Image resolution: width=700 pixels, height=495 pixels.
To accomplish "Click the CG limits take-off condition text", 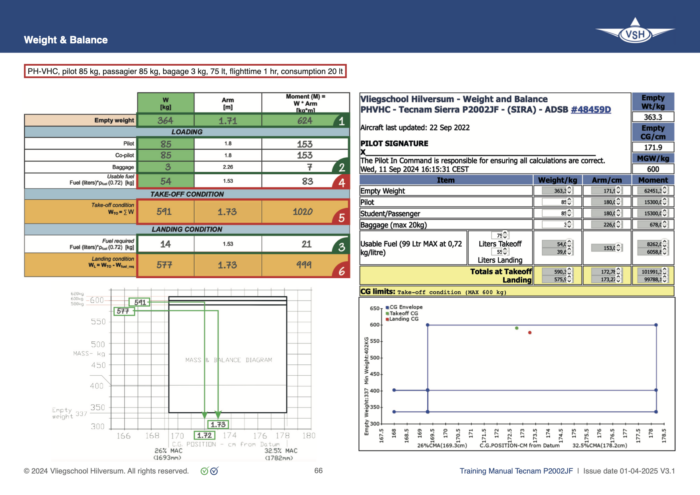I will (452, 292).
